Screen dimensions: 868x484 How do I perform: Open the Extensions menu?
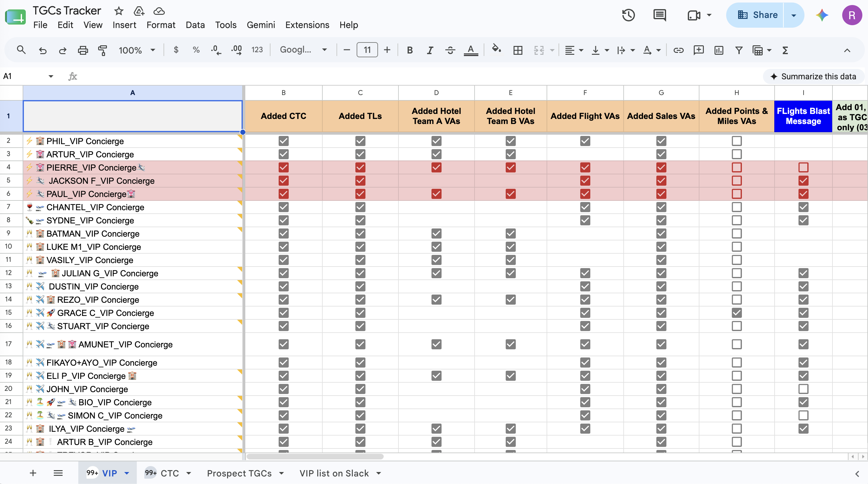307,25
